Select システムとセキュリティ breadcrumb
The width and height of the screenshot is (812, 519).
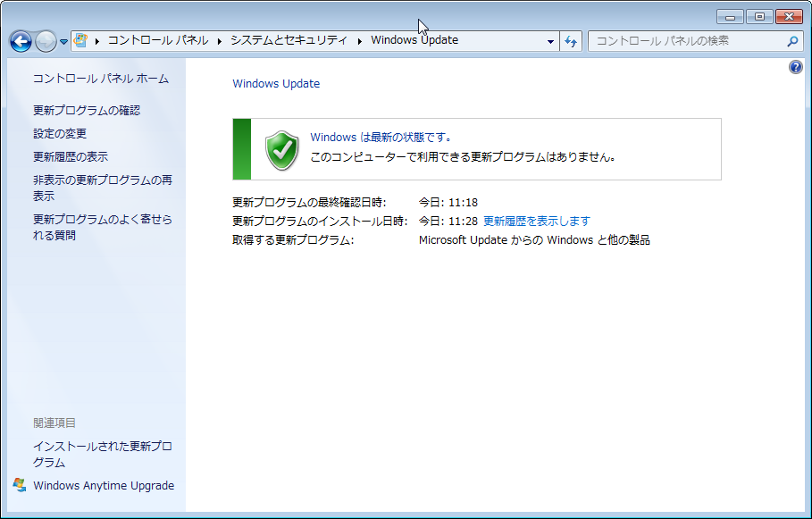[x=289, y=40]
